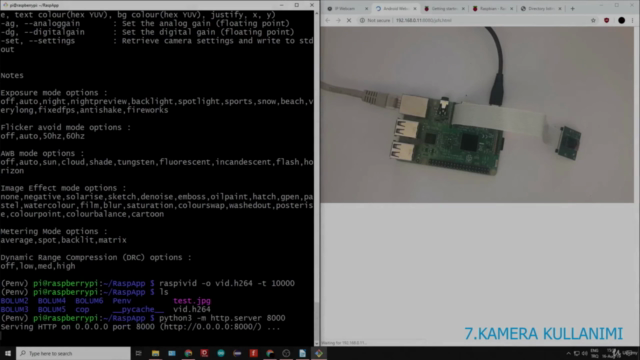Image resolution: width=640 pixels, height=360 pixels.
Task: Click the 'Type here to search' taskbar box
Action: pos(73,353)
